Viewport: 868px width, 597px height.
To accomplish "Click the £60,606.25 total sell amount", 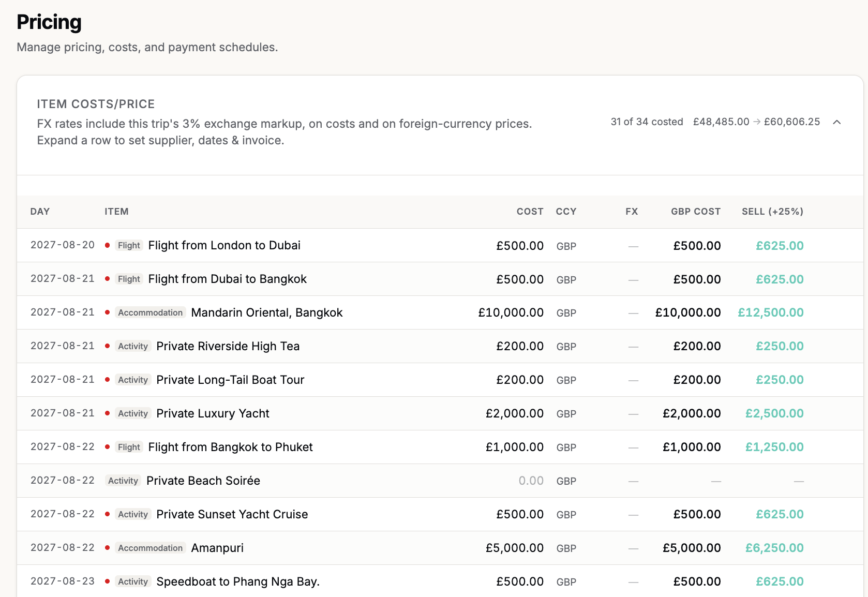I will 792,122.
